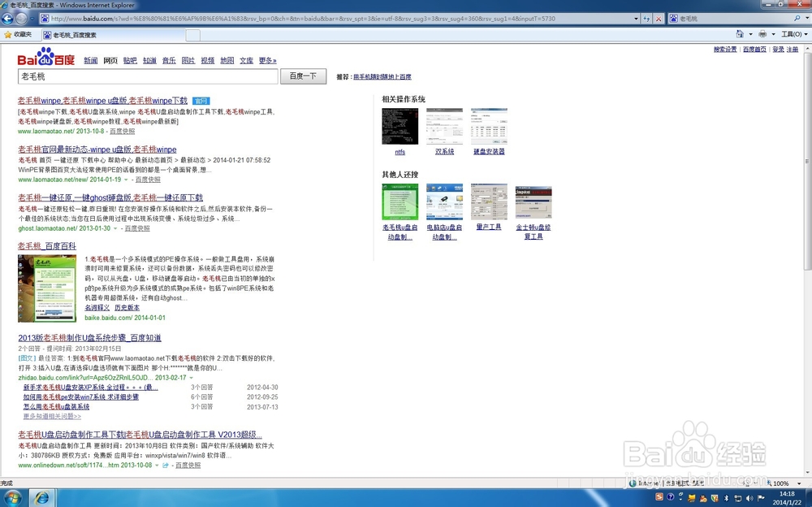Open dropdown arrow next to printer icon
The image size is (812, 507).
(x=773, y=34)
